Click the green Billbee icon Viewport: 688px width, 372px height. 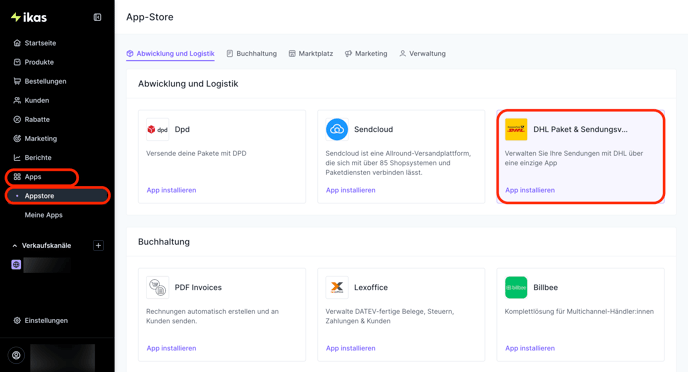[516, 287]
